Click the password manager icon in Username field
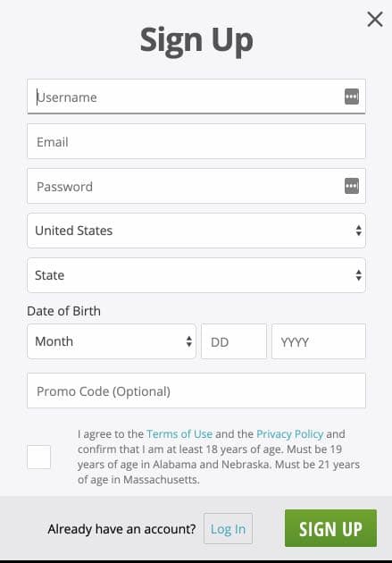392x563 pixels. coord(352,97)
